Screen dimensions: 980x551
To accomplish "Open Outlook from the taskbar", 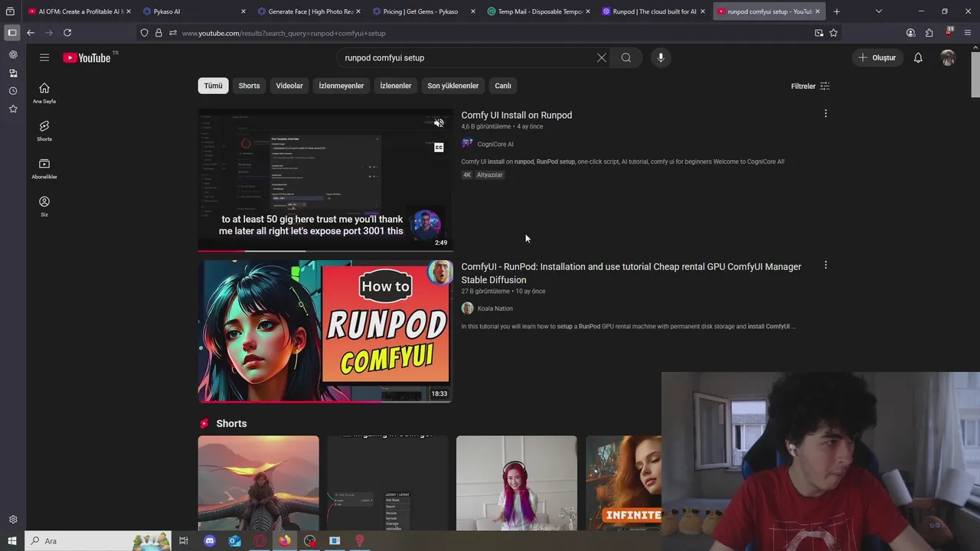I will pyautogui.click(x=234, y=541).
